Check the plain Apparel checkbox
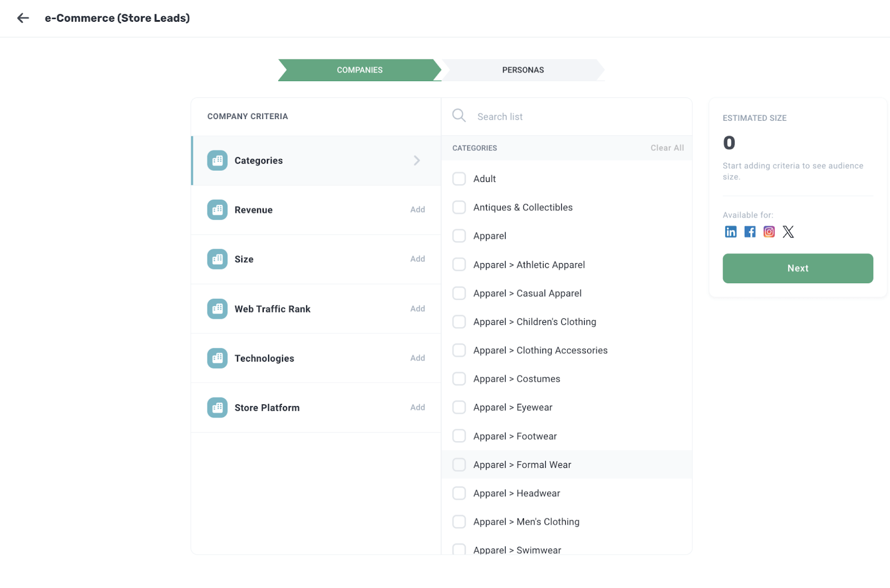 (x=459, y=236)
